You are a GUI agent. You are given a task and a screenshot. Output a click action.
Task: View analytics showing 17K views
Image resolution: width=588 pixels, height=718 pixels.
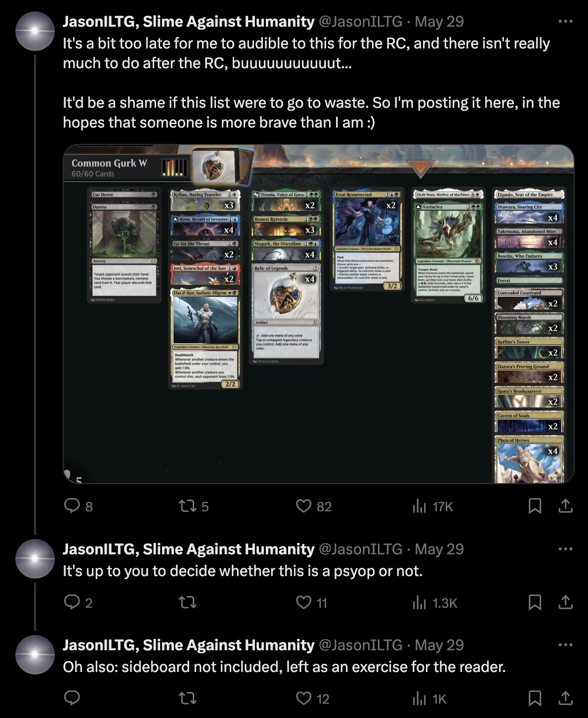432,506
